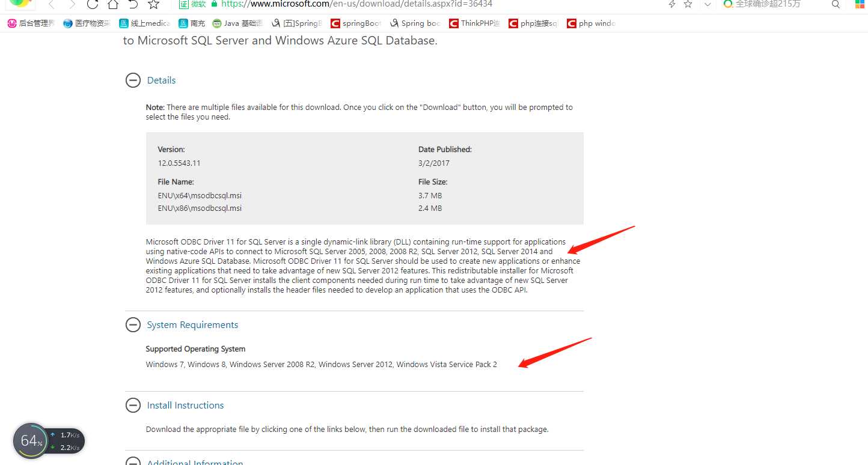Click the Details section heading
Viewport: 868px width, 465px height.
(162, 81)
